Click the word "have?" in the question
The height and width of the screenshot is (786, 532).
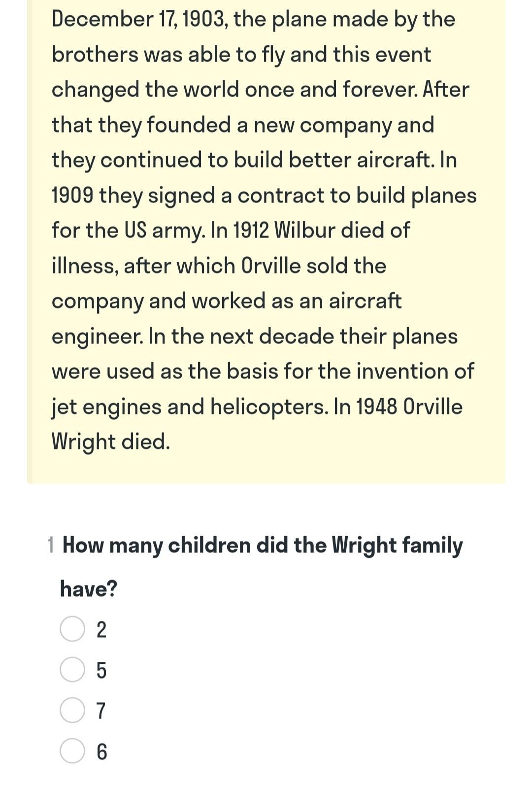click(89, 588)
